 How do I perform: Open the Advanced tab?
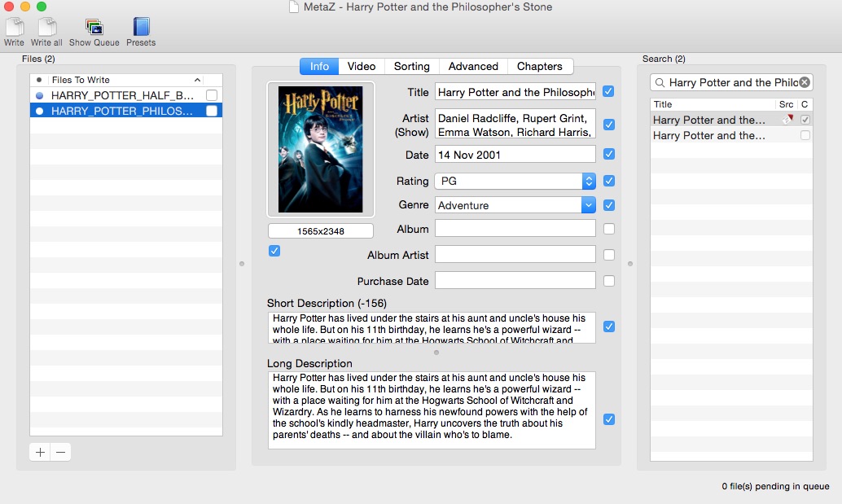point(473,66)
